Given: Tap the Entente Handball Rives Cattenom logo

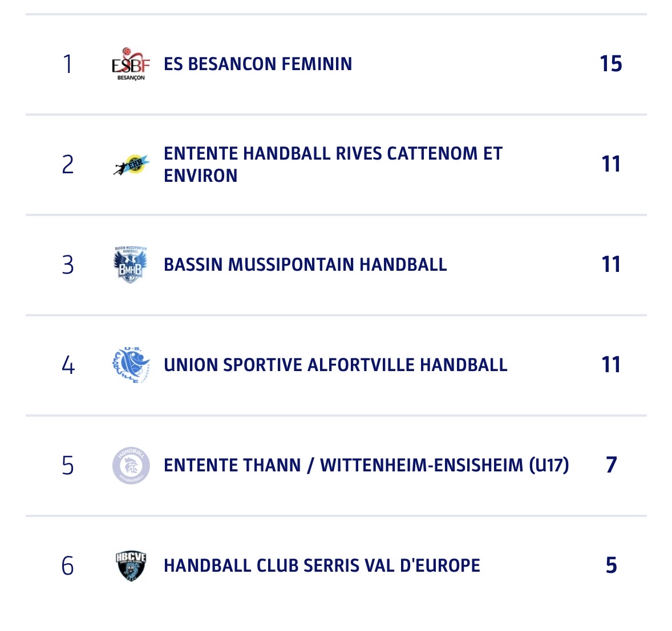Looking at the screenshot, I should (131, 164).
